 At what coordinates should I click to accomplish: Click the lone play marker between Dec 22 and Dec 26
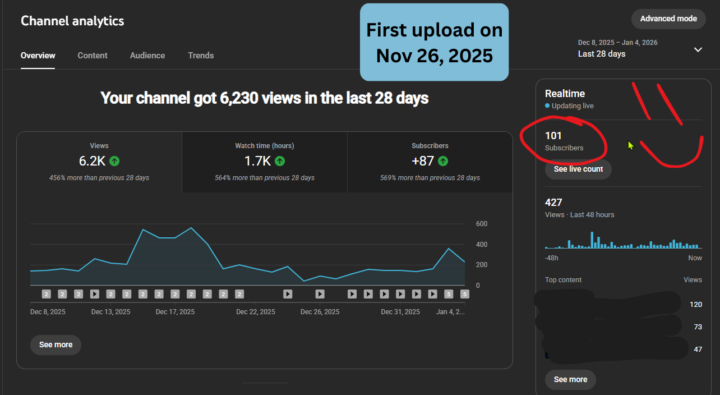pos(287,294)
